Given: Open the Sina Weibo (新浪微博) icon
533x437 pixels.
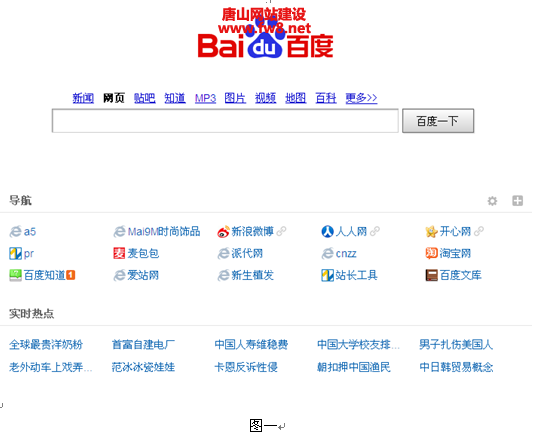Looking at the screenshot, I should click(x=223, y=232).
